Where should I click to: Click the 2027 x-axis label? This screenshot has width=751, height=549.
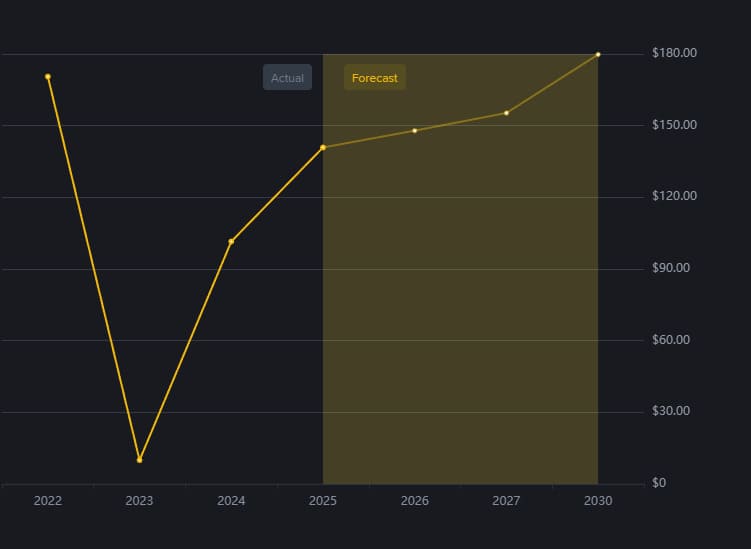[x=507, y=500]
